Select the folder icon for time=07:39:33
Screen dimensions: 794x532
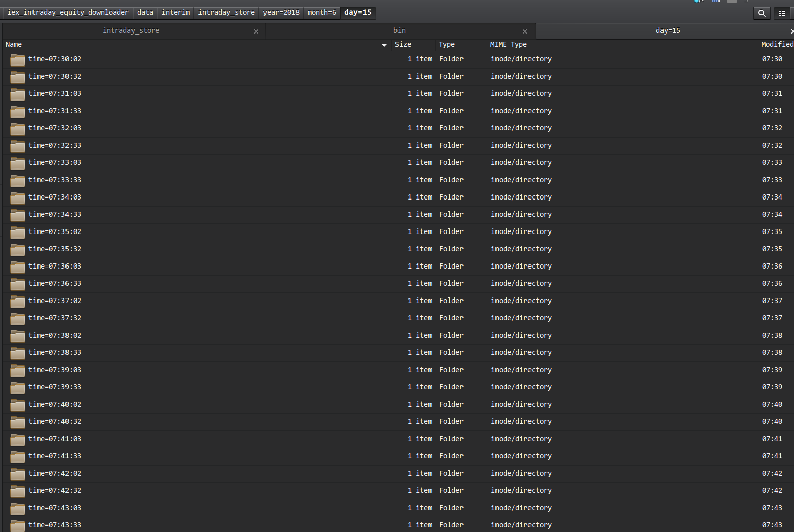click(18, 388)
